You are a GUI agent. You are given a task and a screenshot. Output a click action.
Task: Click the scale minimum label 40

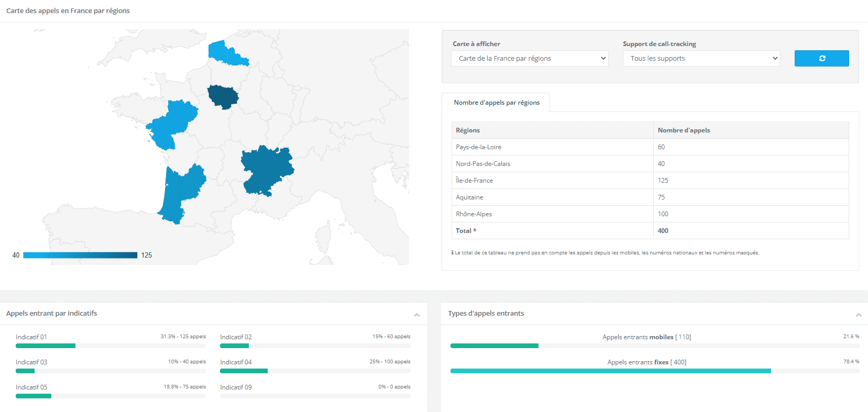click(x=16, y=255)
